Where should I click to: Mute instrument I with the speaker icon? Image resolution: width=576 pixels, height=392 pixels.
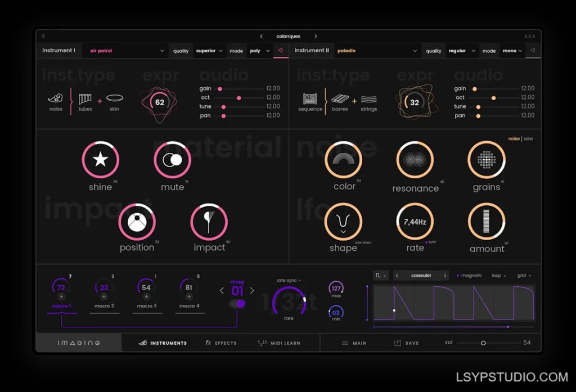click(281, 51)
